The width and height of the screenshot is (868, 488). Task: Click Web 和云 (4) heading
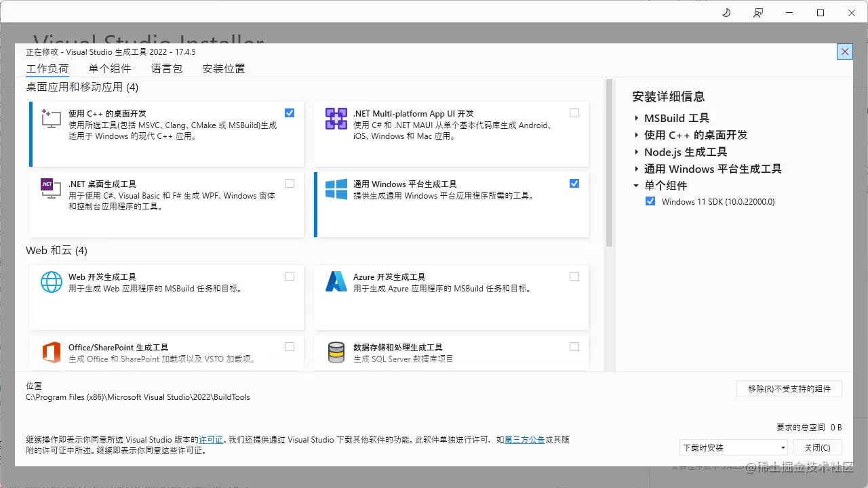[56, 250]
